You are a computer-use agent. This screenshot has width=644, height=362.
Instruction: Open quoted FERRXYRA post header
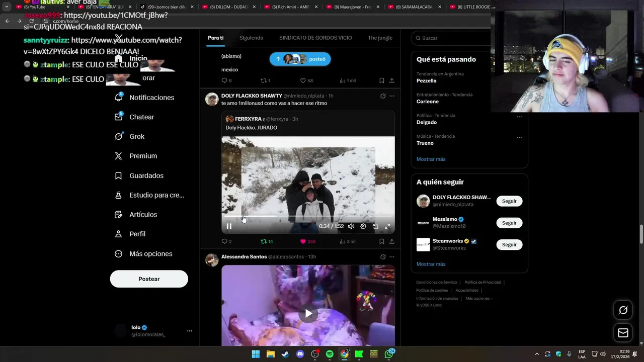point(262,119)
